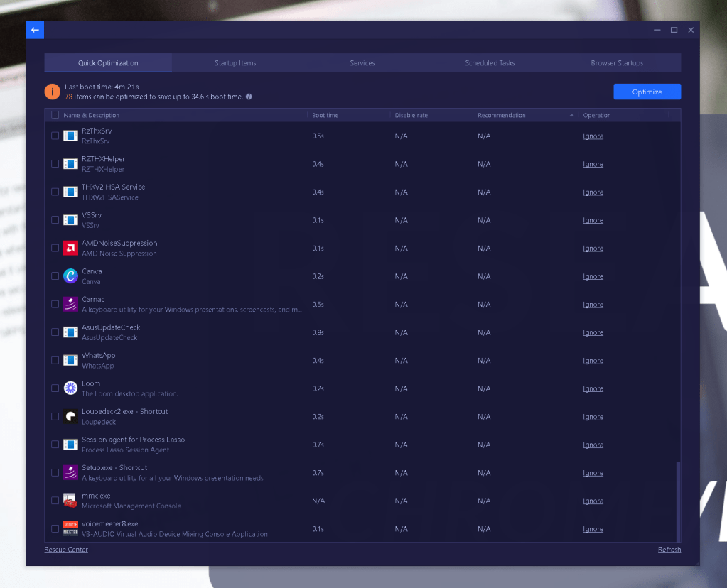
Task: Click the 0.8s boot time of AsusUpdateCheck
Action: (x=318, y=332)
